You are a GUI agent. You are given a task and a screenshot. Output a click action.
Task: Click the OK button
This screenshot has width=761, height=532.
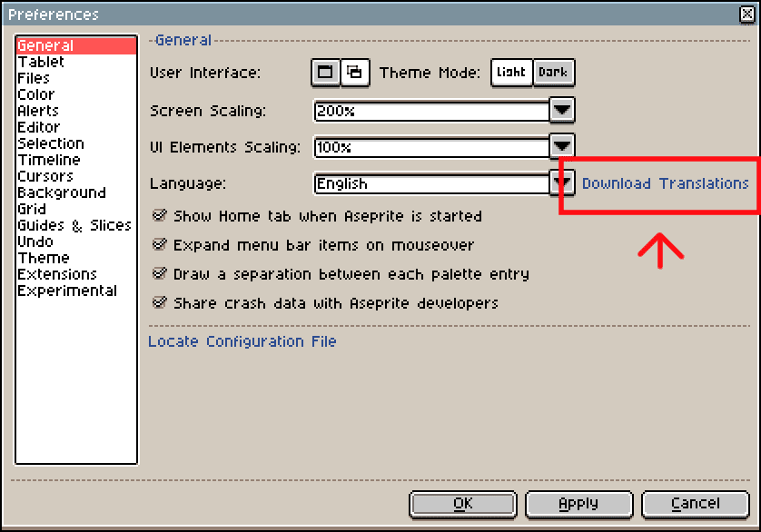coord(463,505)
